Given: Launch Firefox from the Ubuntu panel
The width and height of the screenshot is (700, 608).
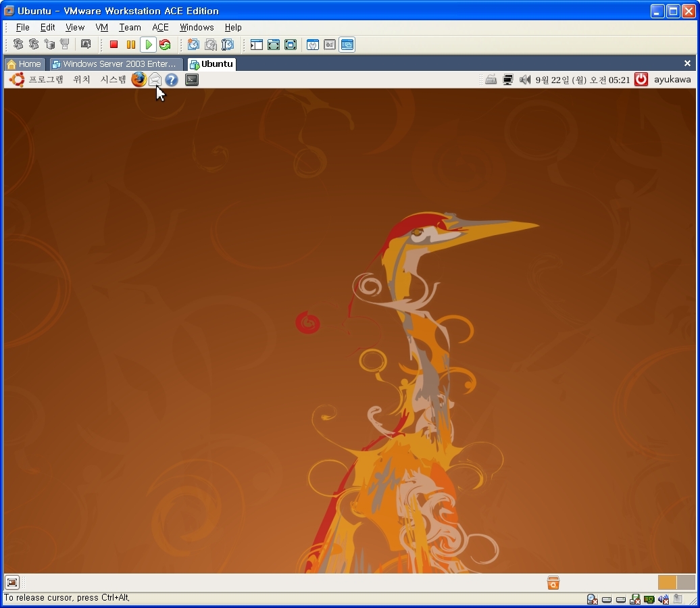Looking at the screenshot, I should point(139,80).
